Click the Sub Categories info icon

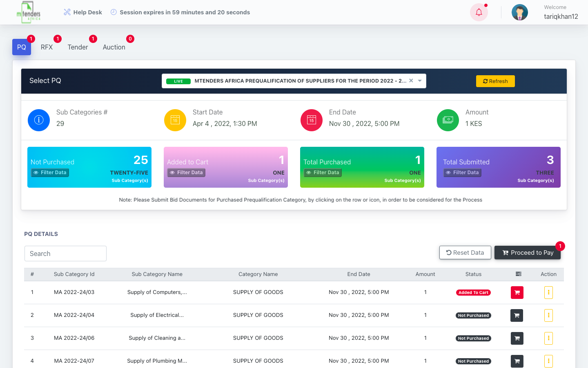coord(39,120)
